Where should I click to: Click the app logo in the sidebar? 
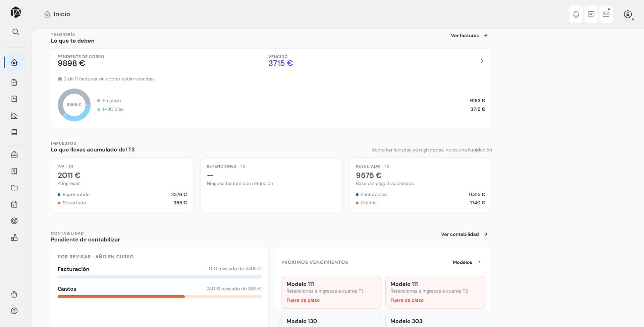[16, 12]
